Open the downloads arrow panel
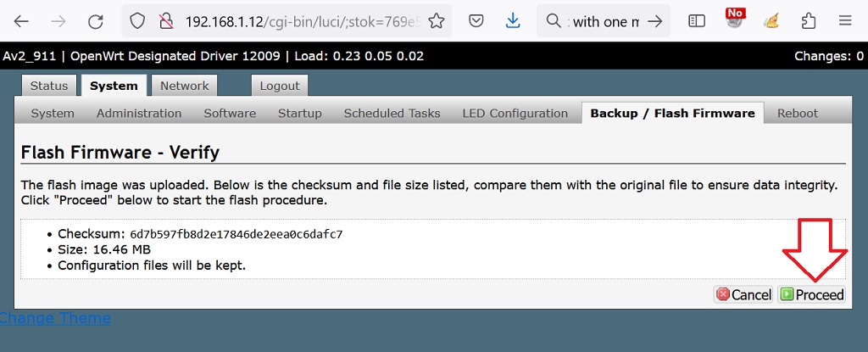Image resolution: width=868 pixels, height=352 pixels. click(x=513, y=21)
